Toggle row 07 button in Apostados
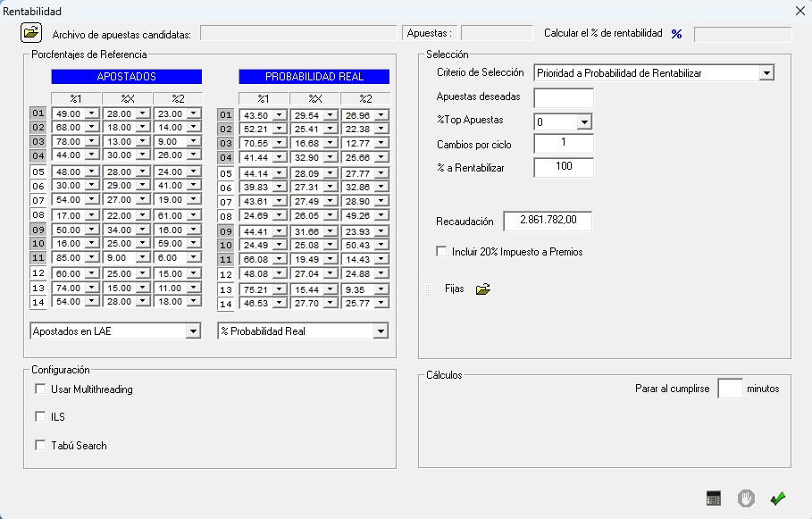Screen dimensions: 812x519 point(38,200)
